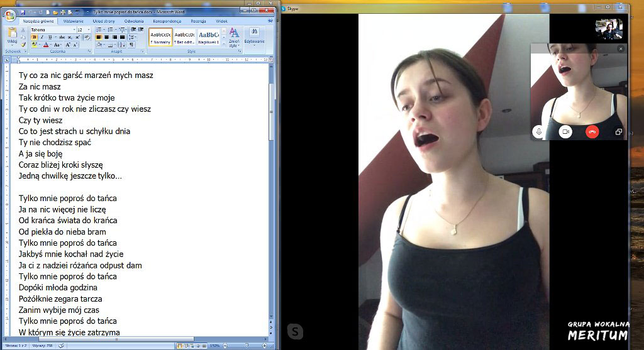Screen dimensions: 644x350
Task: Pop out Skype call window icon
Action: tap(619, 132)
